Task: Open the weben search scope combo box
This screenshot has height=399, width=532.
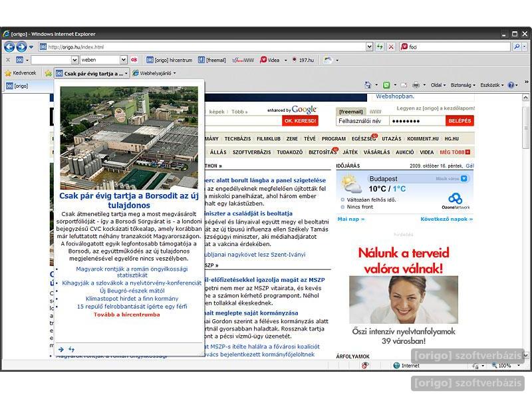Action: (x=104, y=60)
